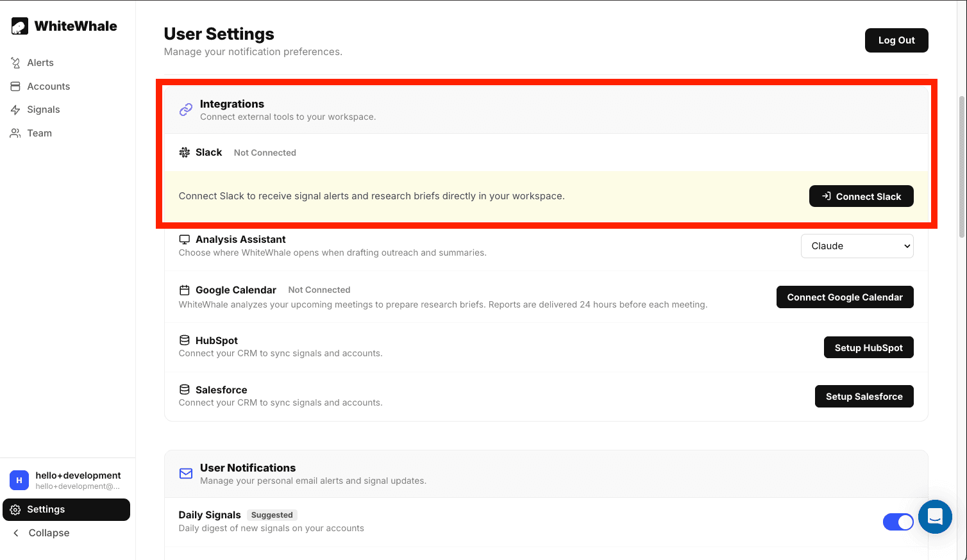
Task: Select Settings in the sidebar
Action: point(67,509)
